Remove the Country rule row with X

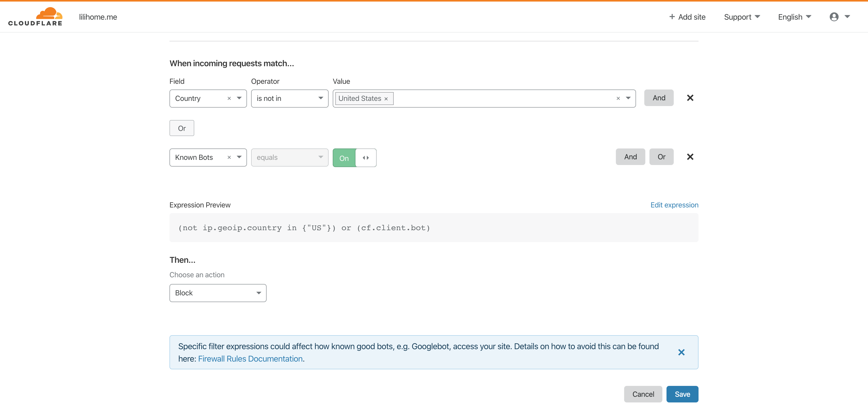(x=690, y=98)
